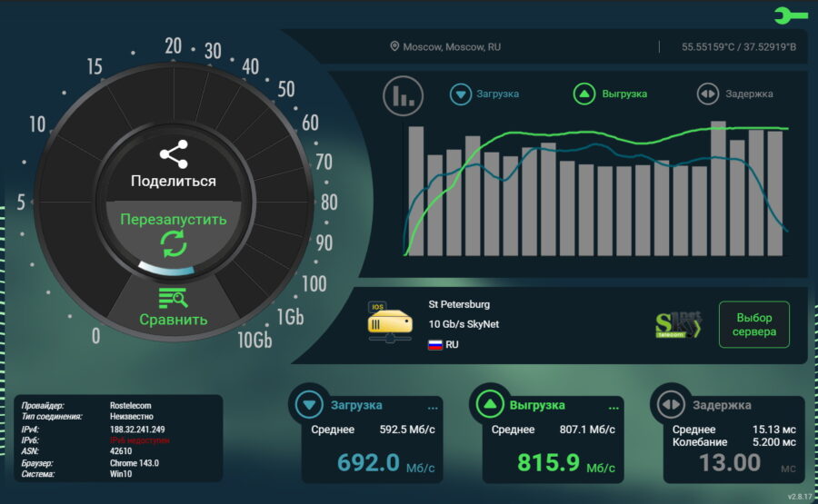Click the latency icon in Задержка panel

pos(673,405)
